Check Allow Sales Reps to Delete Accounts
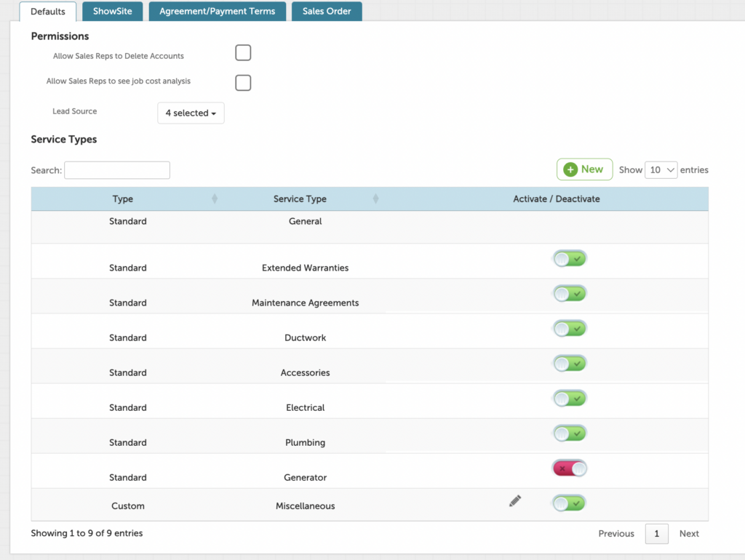Screen dimensions: 745x560 [x=243, y=52]
